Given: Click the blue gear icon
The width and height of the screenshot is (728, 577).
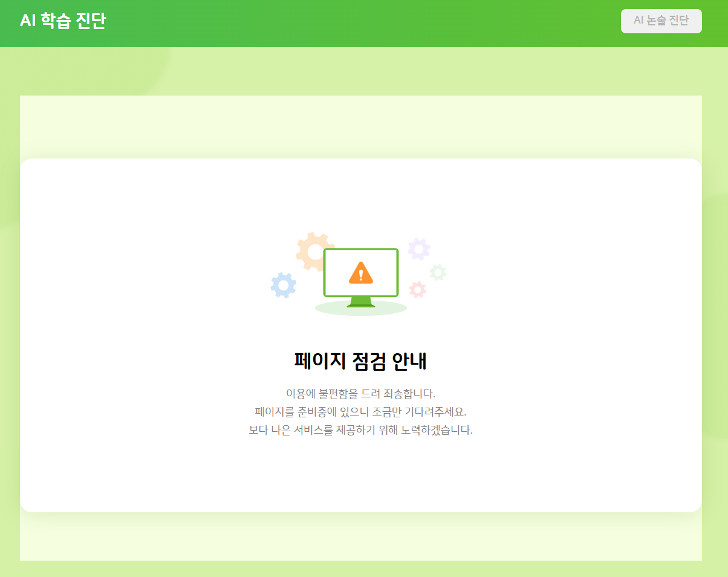Looking at the screenshot, I should tap(283, 285).
